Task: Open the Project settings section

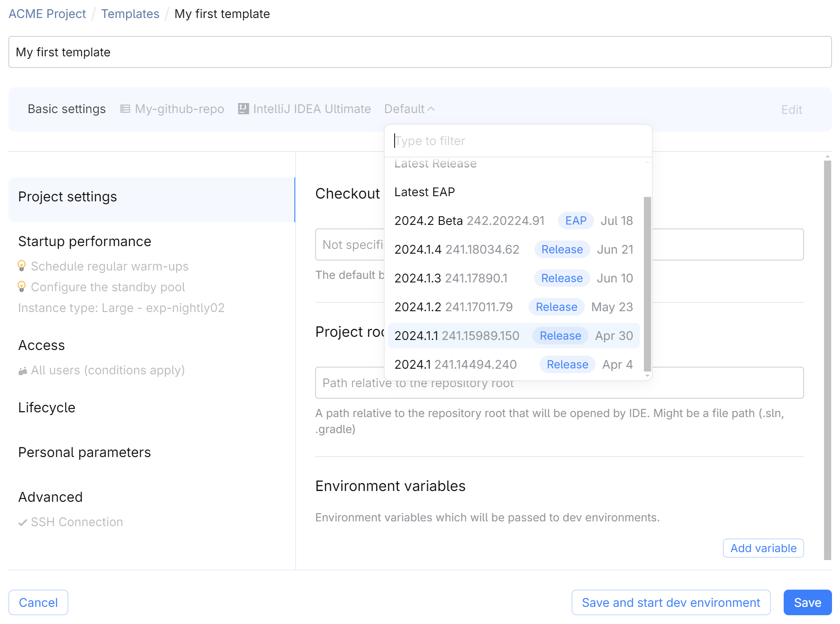Action: coord(68,196)
